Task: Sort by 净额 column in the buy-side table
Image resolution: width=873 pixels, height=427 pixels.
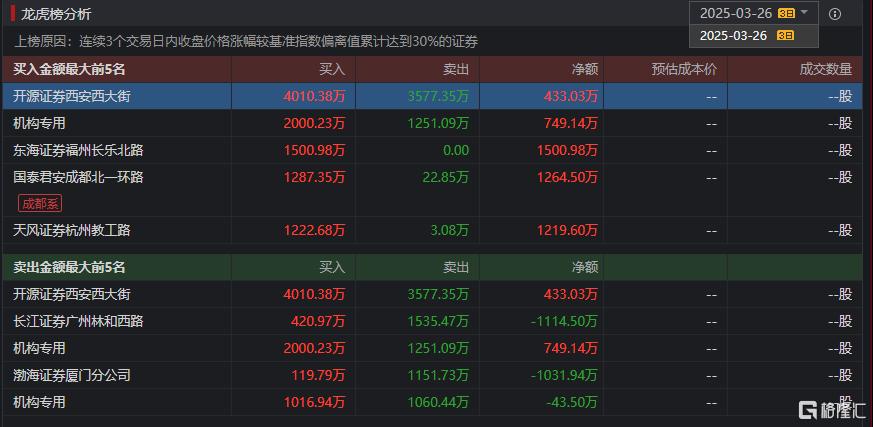Action: click(x=585, y=69)
